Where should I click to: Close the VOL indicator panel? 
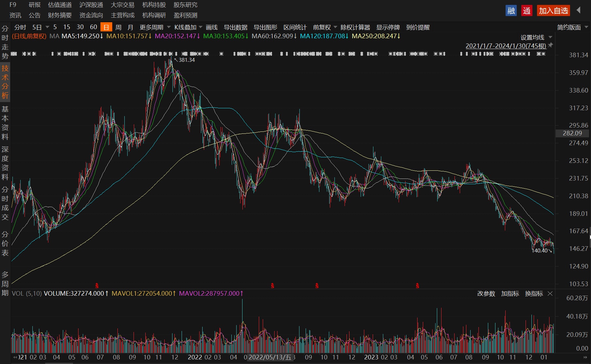pyautogui.click(x=550, y=294)
